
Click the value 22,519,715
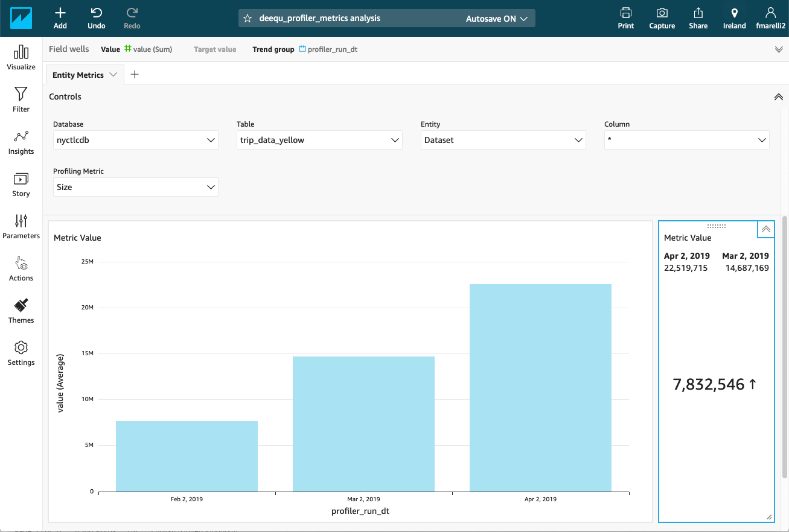point(686,268)
